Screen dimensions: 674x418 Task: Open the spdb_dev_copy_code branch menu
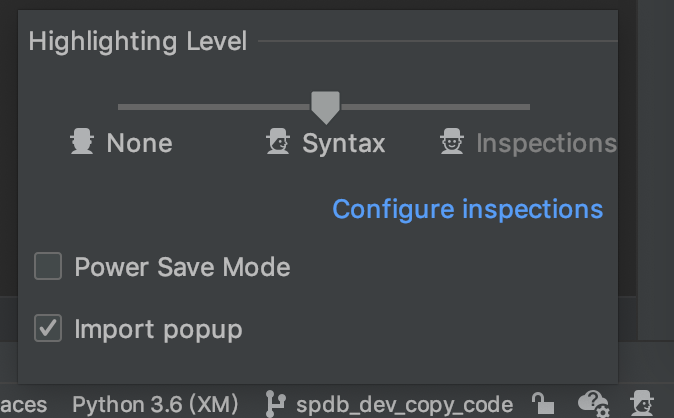tap(404, 404)
